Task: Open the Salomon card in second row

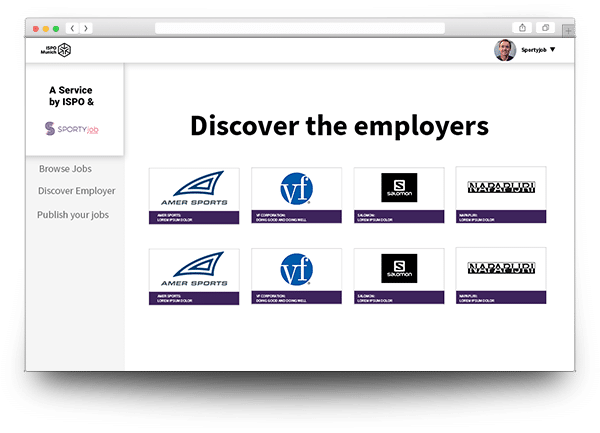Action: [399, 276]
